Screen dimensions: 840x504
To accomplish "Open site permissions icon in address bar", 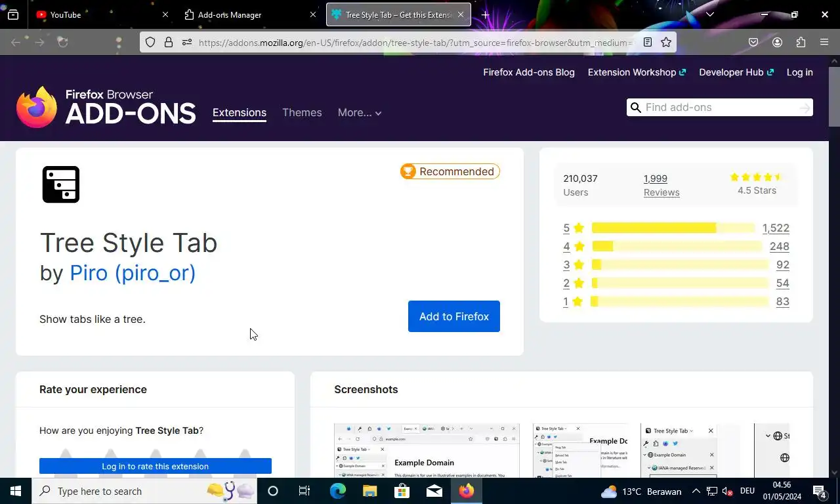I will pyautogui.click(x=187, y=42).
